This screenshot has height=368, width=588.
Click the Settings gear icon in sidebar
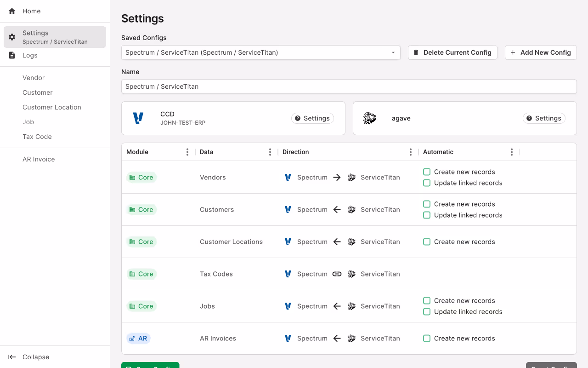point(12,37)
